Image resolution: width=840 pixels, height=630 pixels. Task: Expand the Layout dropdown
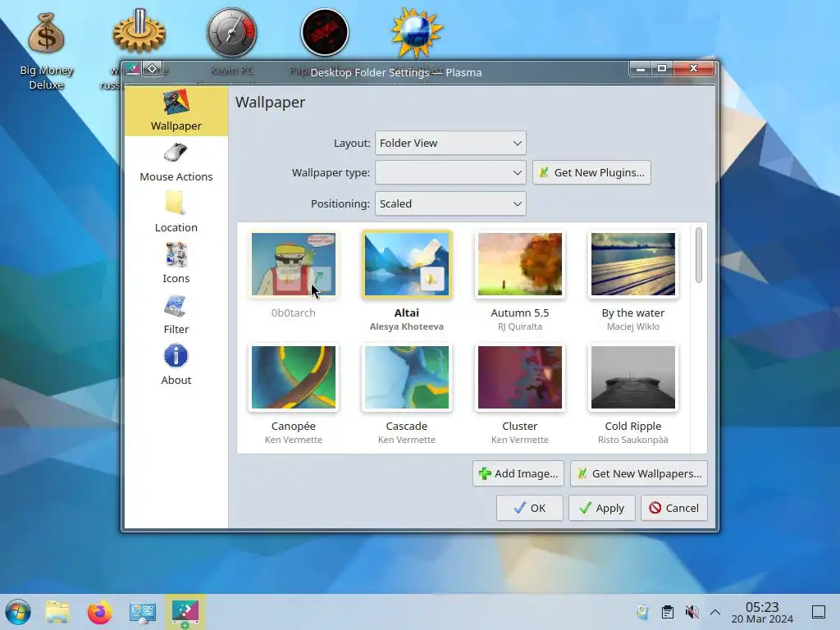pyautogui.click(x=450, y=143)
